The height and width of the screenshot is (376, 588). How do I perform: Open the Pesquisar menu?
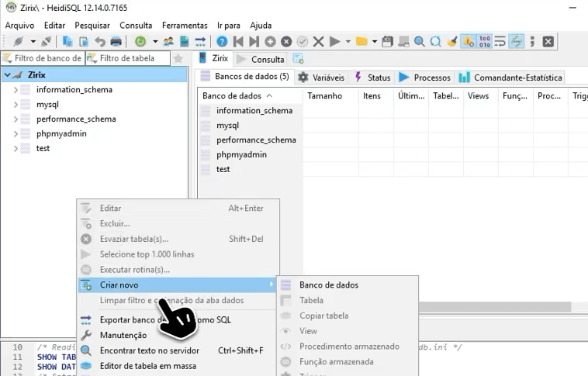pyautogui.click(x=92, y=25)
